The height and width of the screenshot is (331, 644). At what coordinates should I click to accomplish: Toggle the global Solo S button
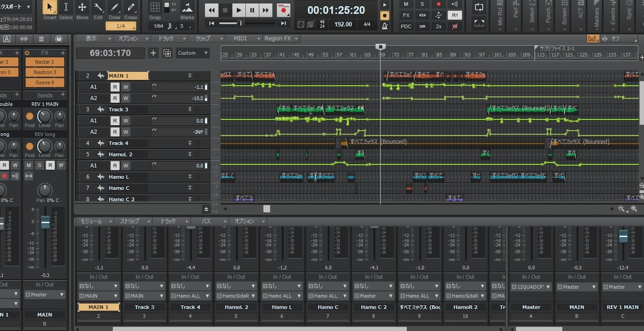(x=422, y=4)
